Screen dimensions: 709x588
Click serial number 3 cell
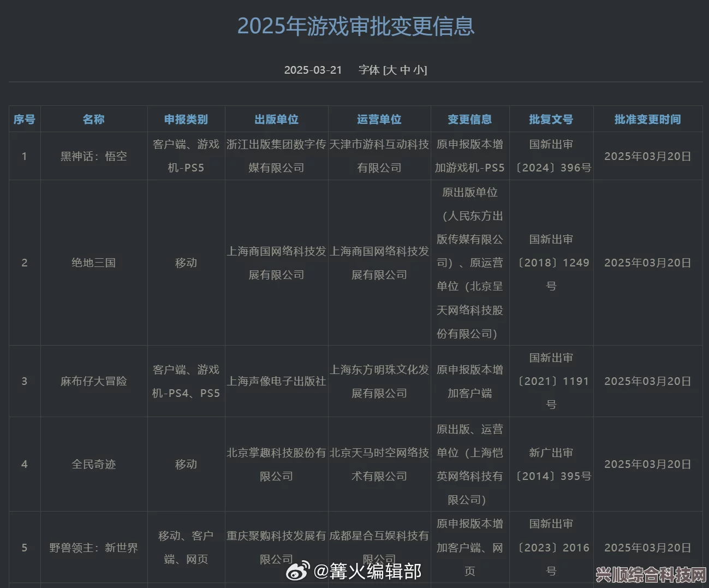(25, 381)
